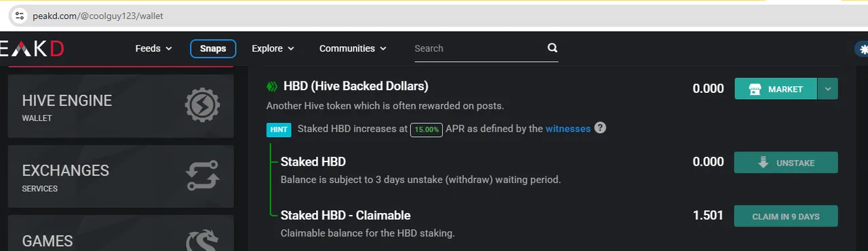This screenshot has width=868, height=251.
Task: Open the Snaps tab
Action: [213, 49]
